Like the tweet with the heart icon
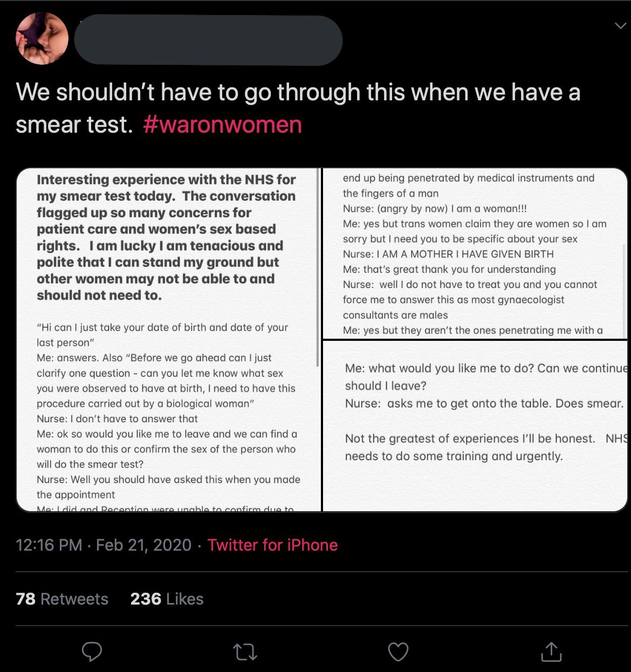Viewport: 631px width, 672px height. point(398,652)
